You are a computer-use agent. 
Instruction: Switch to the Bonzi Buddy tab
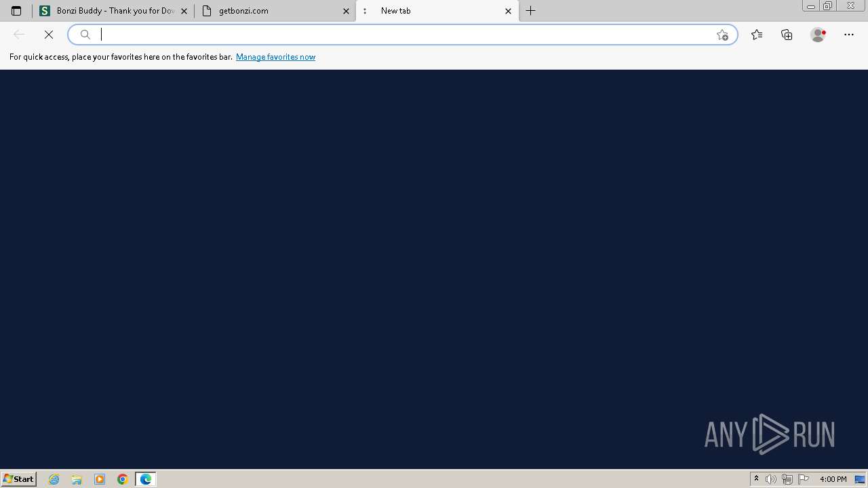[113, 11]
